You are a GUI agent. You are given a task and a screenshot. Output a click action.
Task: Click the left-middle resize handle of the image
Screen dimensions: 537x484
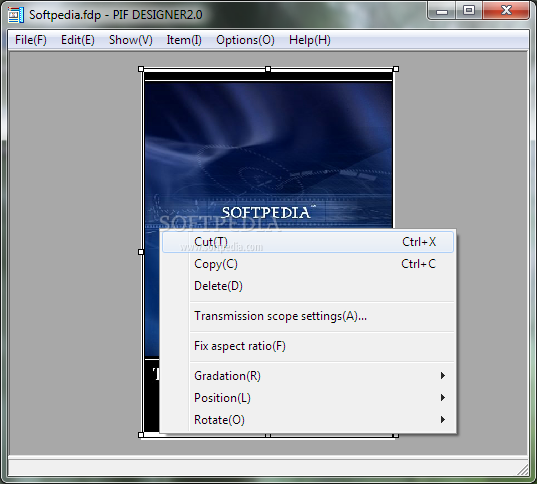141,252
